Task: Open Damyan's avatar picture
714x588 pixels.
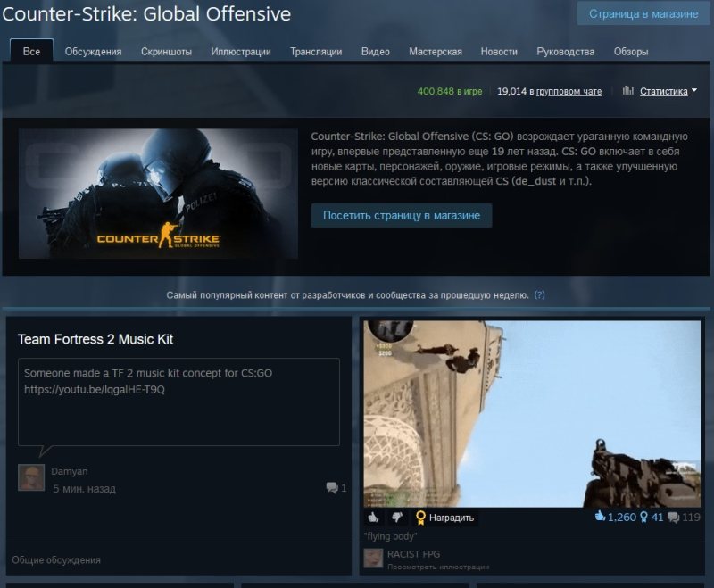Action: tap(31, 477)
